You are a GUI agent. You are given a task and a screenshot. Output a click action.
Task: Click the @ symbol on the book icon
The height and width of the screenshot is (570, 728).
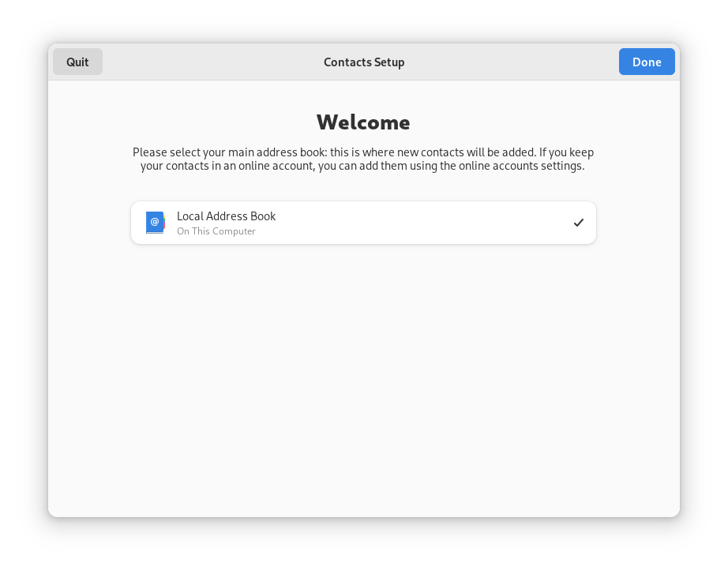pos(155,222)
